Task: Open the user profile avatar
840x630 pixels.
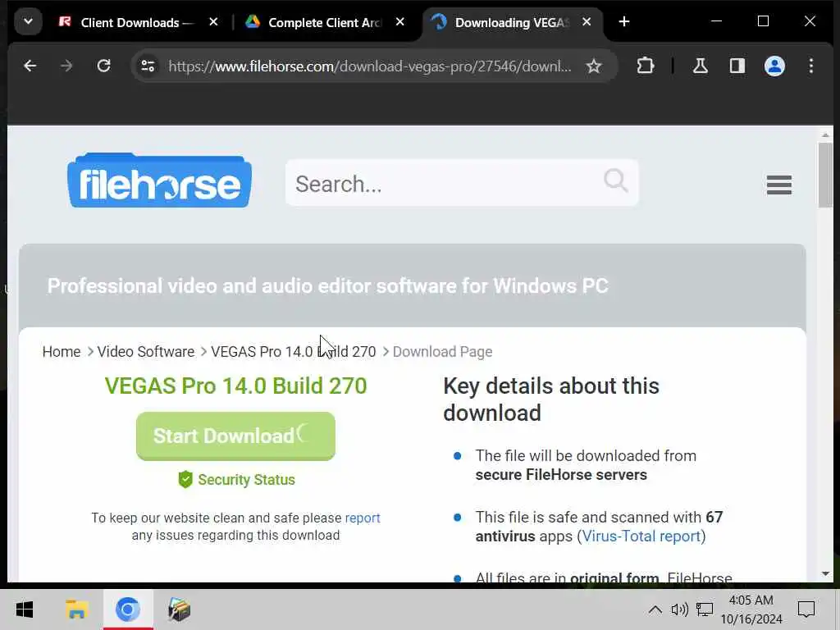Action: (774, 66)
